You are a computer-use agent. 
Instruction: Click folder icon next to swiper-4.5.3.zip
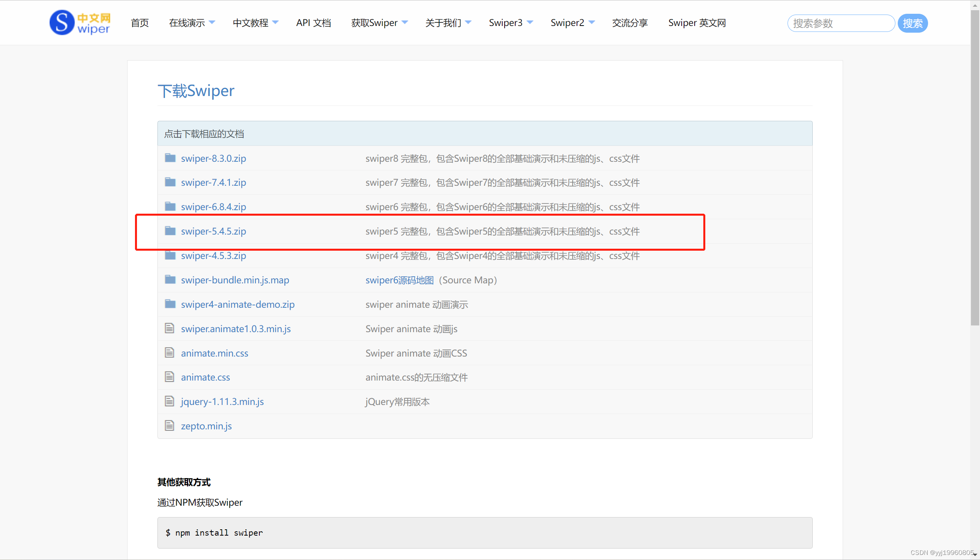[170, 255]
